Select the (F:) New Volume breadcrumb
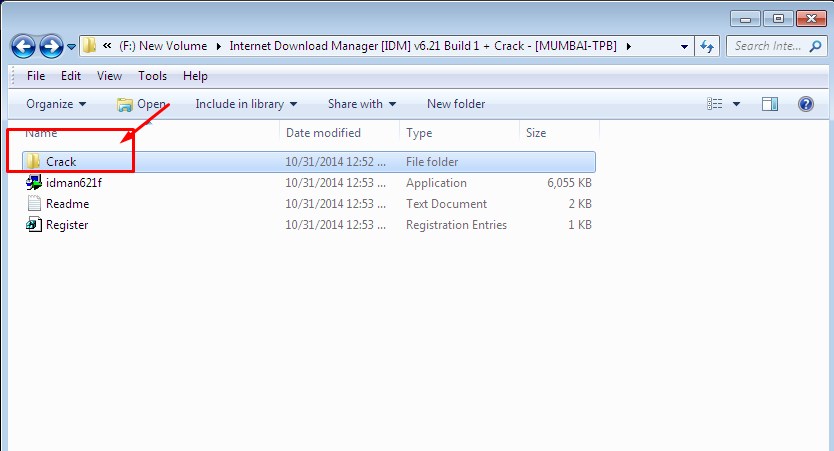Screen dimensions: 834x451 (x=163, y=46)
